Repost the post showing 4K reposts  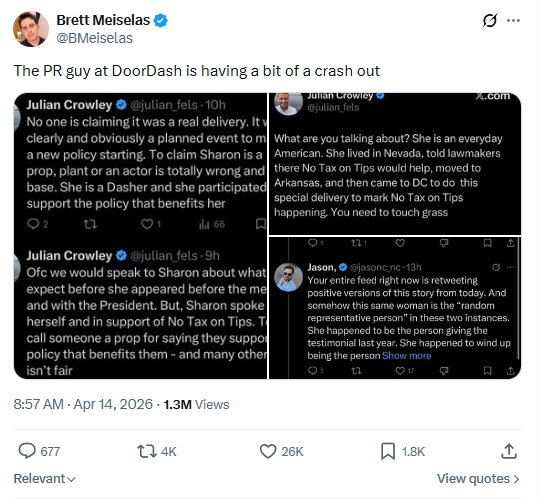(x=147, y=451)
